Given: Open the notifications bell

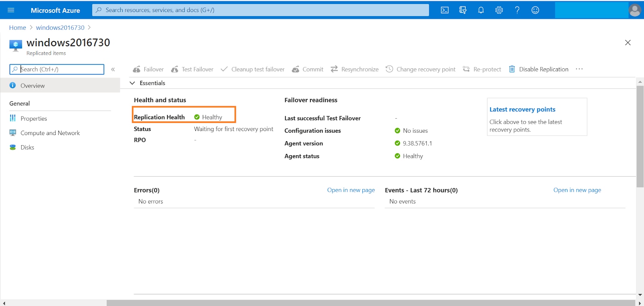Looking at the screenshot, I should click(481, 10).
